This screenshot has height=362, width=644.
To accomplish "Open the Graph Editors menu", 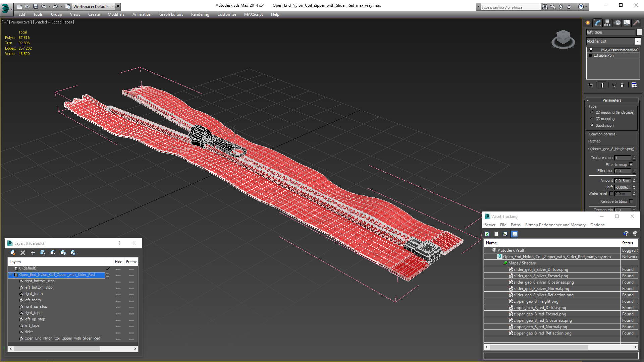I will (x=171, y=14).
